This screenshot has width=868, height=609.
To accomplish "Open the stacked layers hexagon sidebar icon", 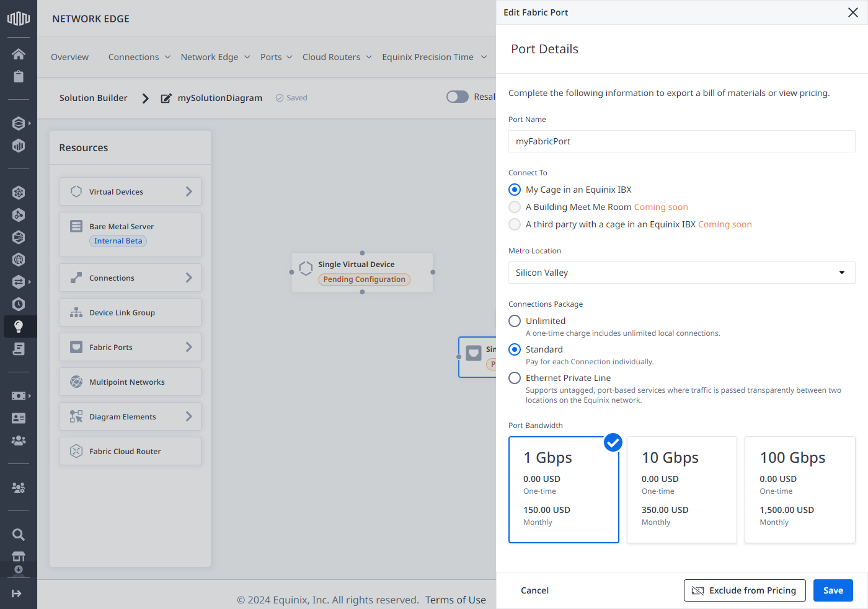I will 19,123.
